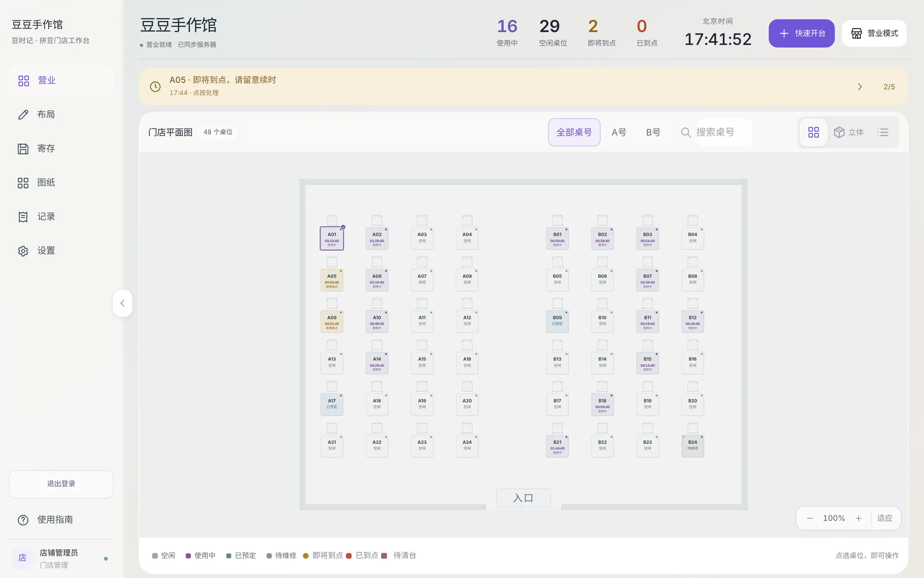The width and height of the screenshot is (924, 578).
Task: Click the 空闲 legend swatch
Action: 155,556
